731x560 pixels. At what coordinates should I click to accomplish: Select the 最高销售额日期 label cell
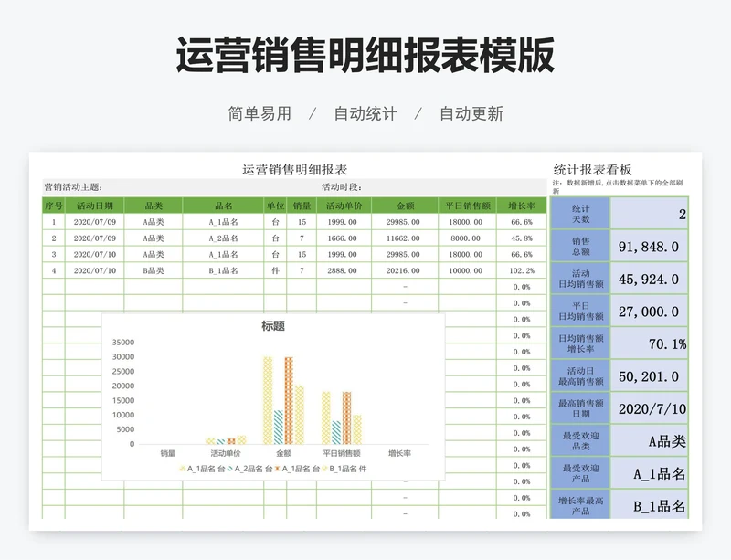pyautogui.click(x=580, y=408)
